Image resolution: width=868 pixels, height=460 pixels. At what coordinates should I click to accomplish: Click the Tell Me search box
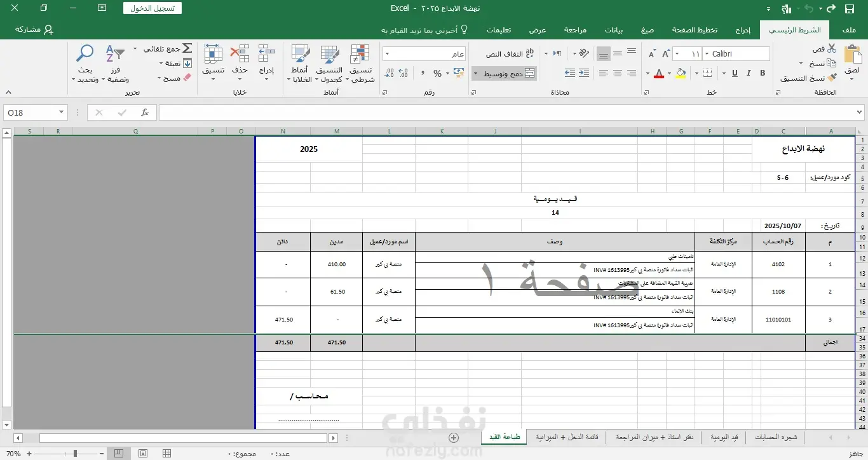click(425, 30)
